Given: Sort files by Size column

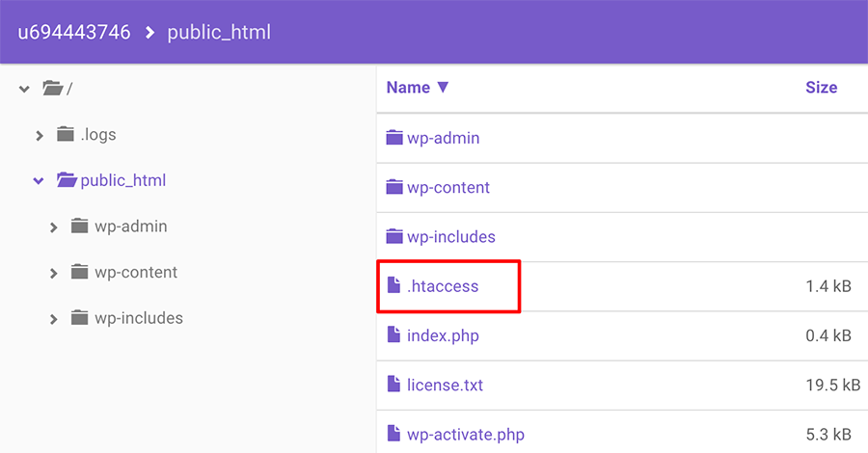Looking at the screenshot, I should click(821, 88).
